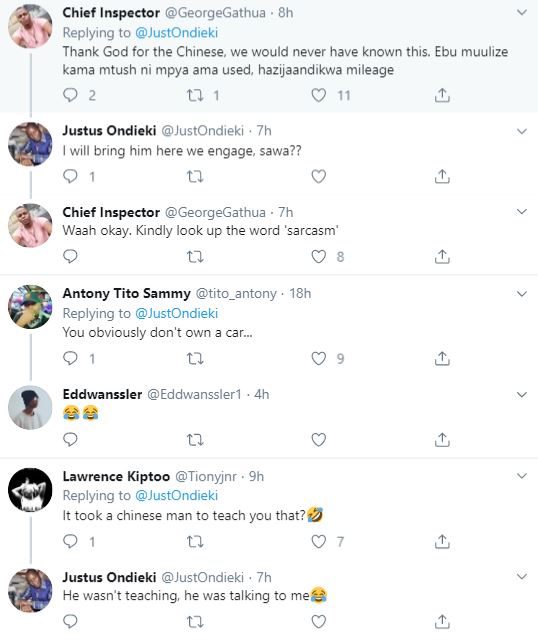
Task: Open the @tito_antony handle
Action: (236, 293)
